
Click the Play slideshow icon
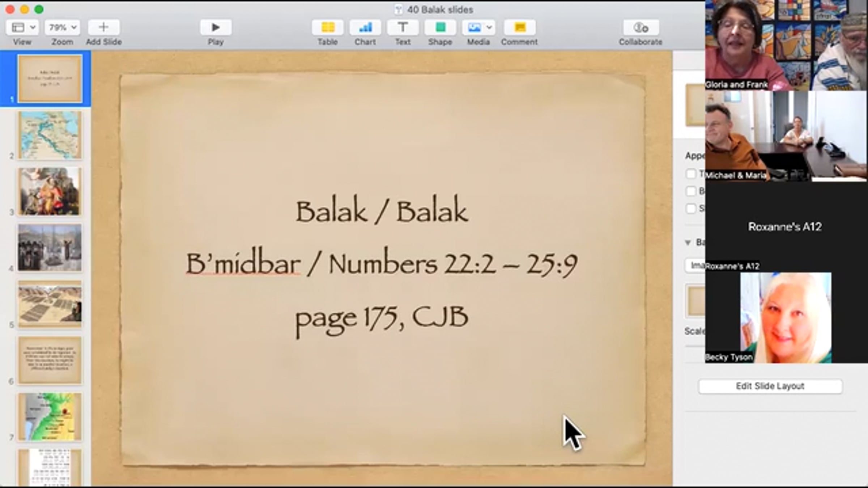[216, 27]
